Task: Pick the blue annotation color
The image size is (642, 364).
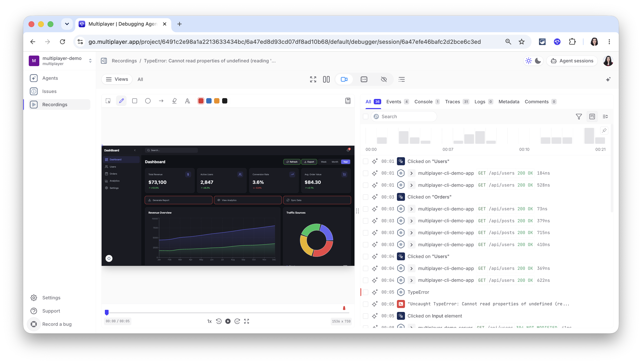Action: click(x=209, y=101)
